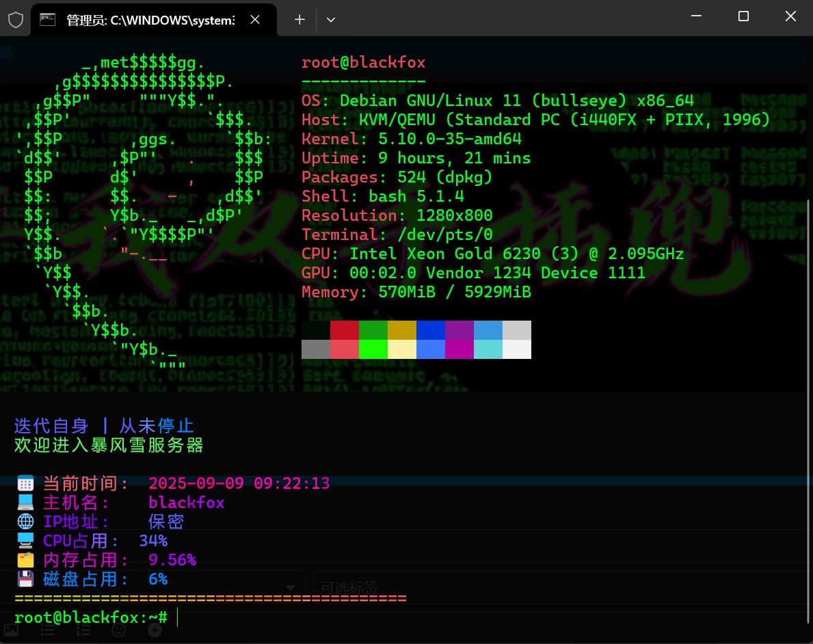Open a new tab with the plus button
The image size is (813, 644).
click(299, 20)
